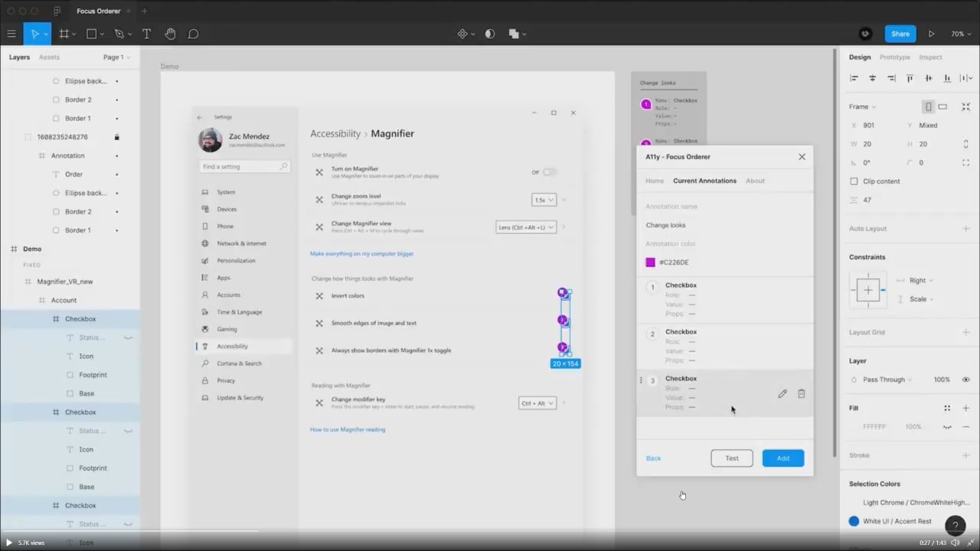
Task: Click the #C226DE annotation color swatch
Action: point(651,262)
